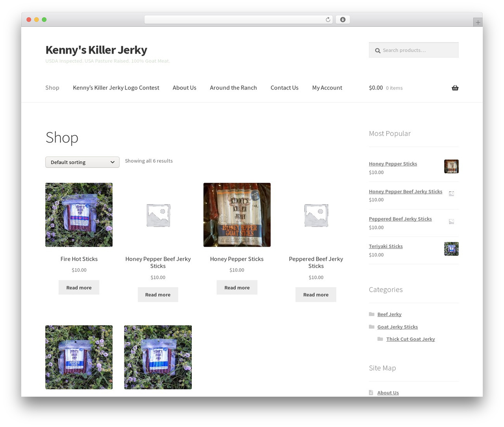Click the Thick Cut Goat Jerky folder icon
The width and height of the screenshot is (504, 427).
(x=380, y=339)
